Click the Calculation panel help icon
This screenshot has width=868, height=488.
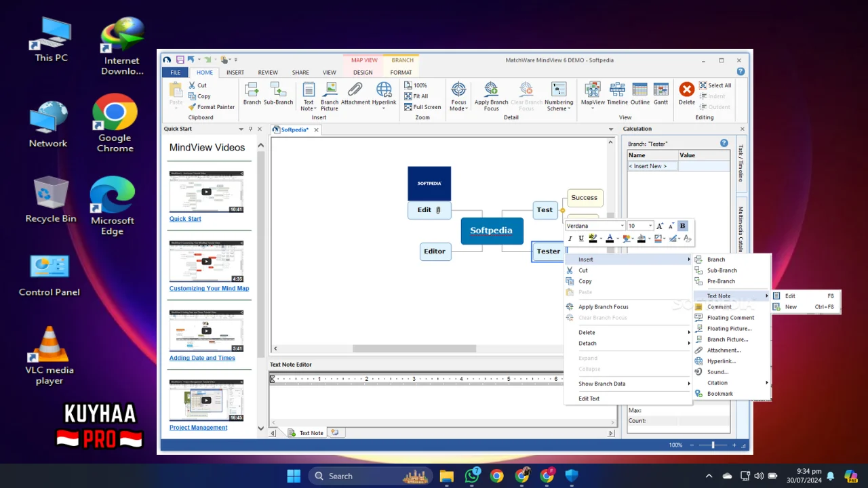(x=724, y=143)
